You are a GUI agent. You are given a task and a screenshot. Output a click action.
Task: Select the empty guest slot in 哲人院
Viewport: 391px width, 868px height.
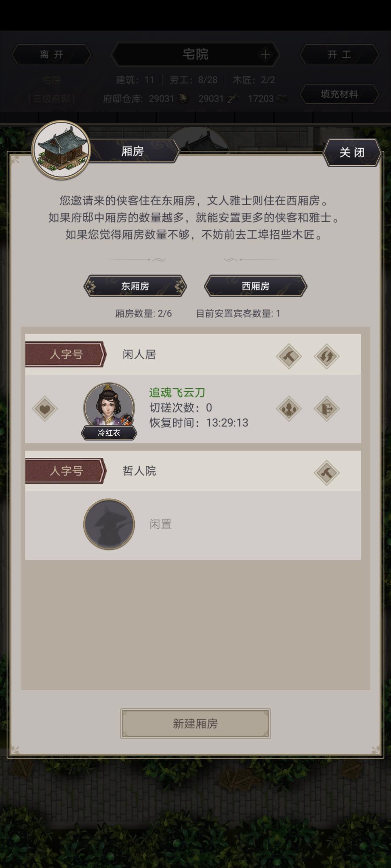tap(109, 524)
